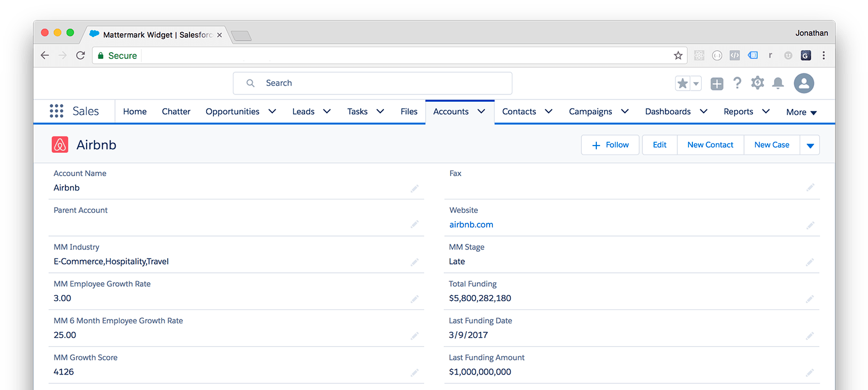Click the gray circular U extension icon

pos(788,56)
